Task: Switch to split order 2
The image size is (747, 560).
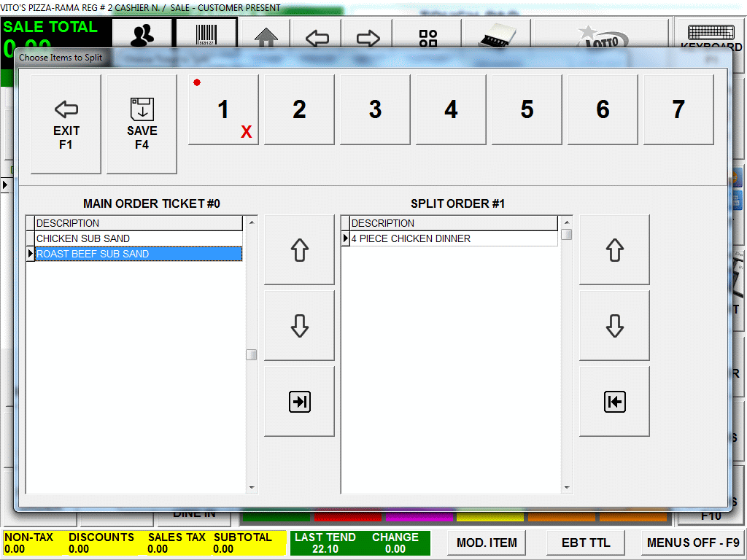Action: (x=299, y=110)
